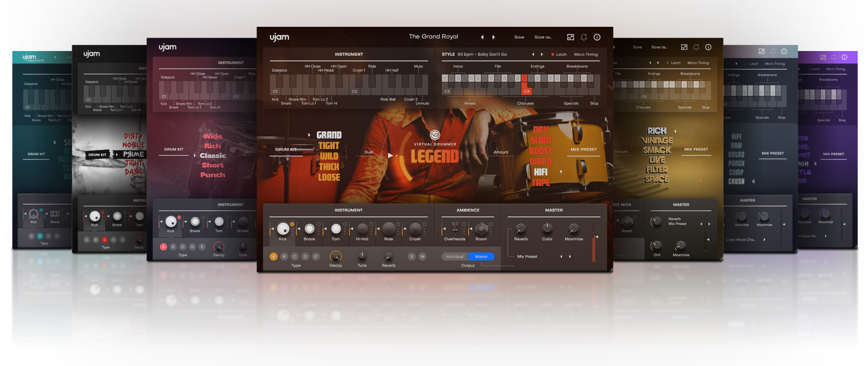Open bell icon in gold Vintage window

[696, 47]
